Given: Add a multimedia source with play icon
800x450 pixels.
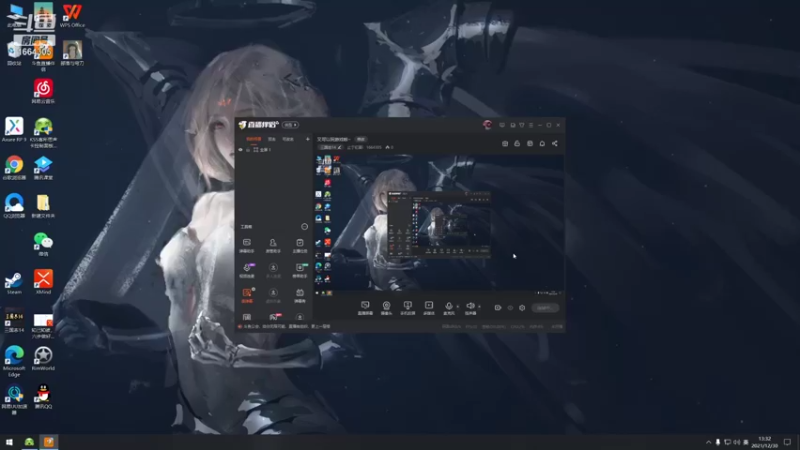Looking at the screenshot, I should coord(429,308).
